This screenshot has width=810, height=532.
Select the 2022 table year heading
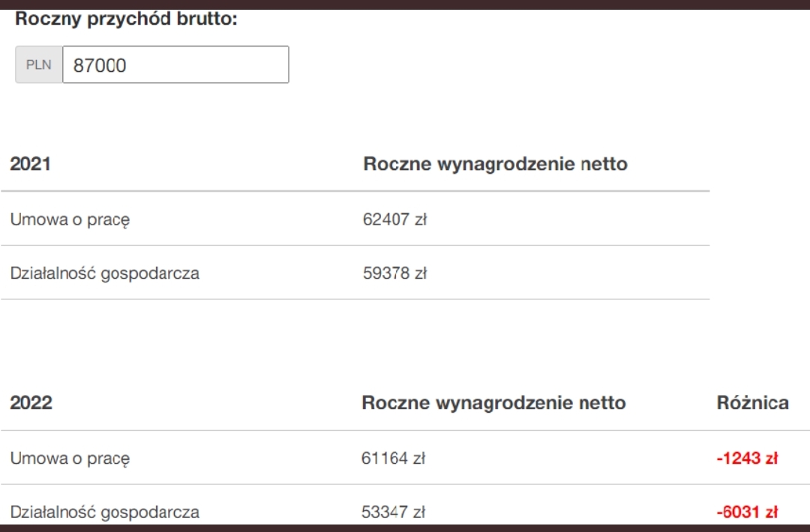31,403
